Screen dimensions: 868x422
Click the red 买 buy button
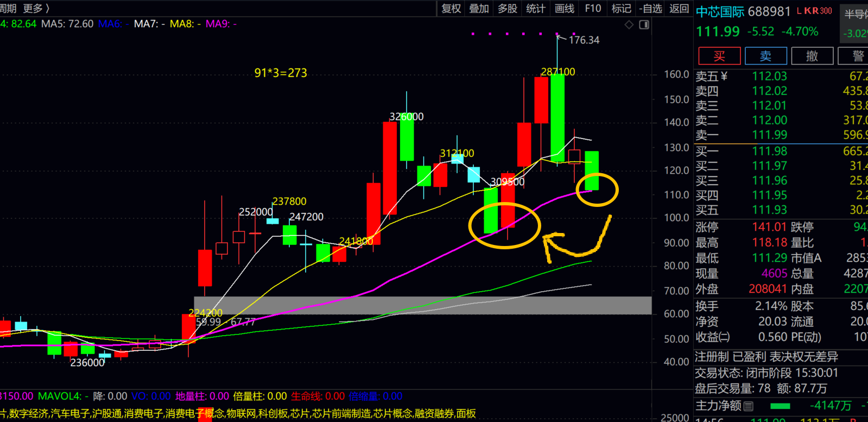point(720,56)
